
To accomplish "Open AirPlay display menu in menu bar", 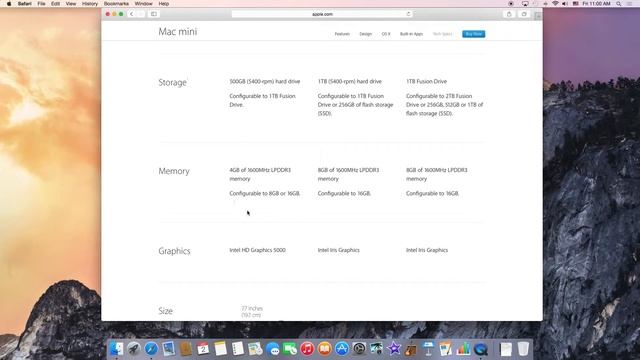I will click(525, 4).
